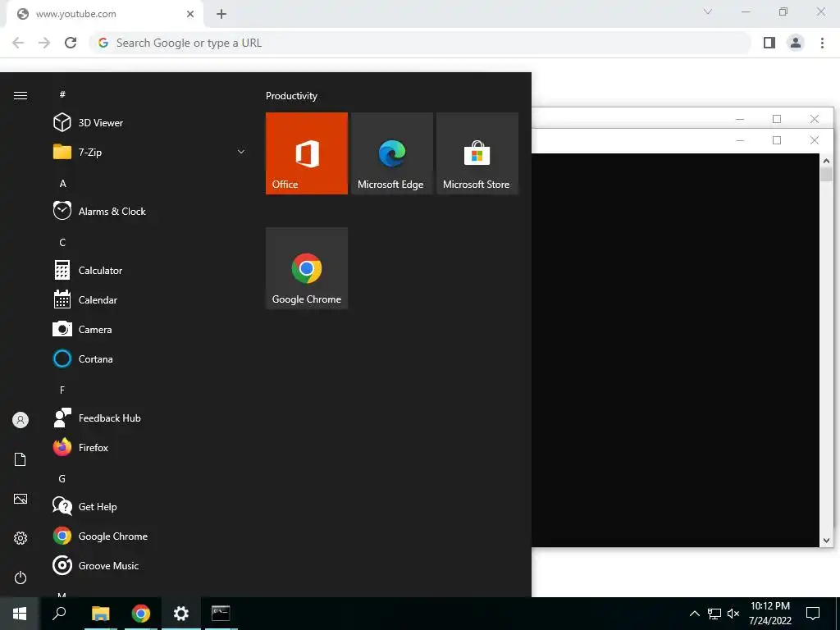Click the letter G section header
840x630 pixels.
click(x=62, y=478)
